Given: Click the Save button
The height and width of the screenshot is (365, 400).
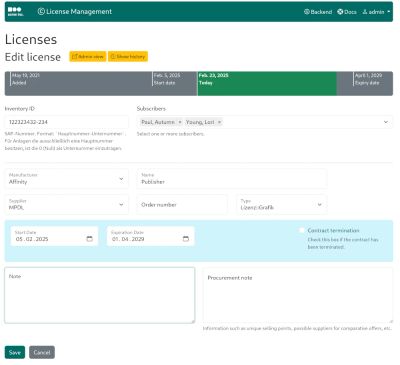Looking at the screenshot, I should coord(15,352).
